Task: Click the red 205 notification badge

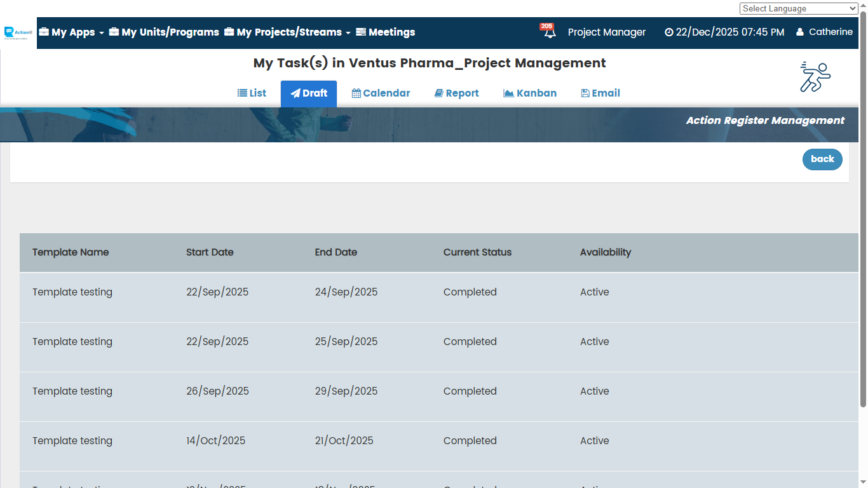Action: (x=546, y=26)
